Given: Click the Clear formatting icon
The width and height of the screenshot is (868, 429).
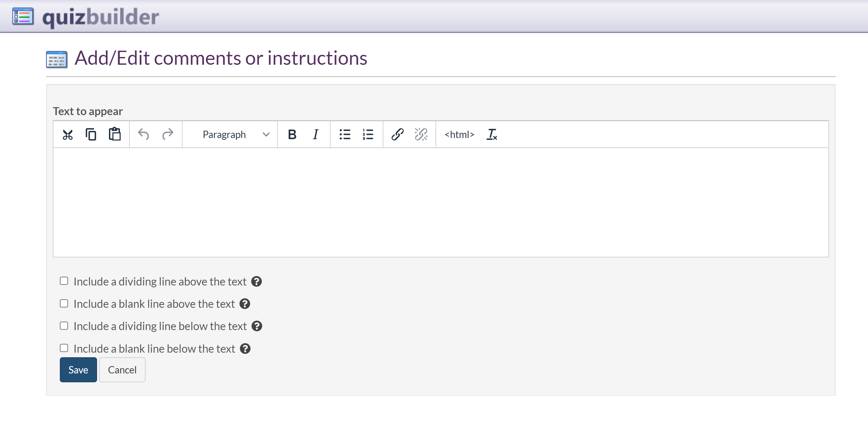Looking at the screenshot, I should click(492, 134).
